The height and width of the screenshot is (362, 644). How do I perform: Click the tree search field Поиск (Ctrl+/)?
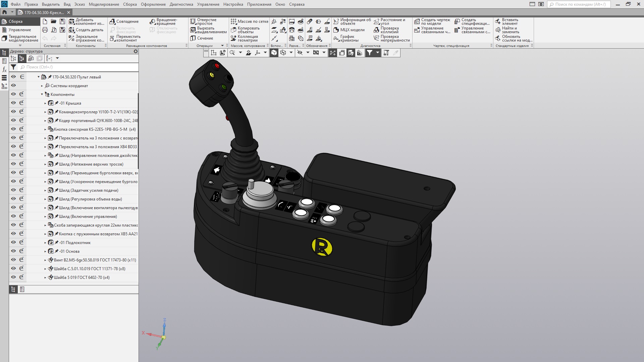[x=79, y=67]
